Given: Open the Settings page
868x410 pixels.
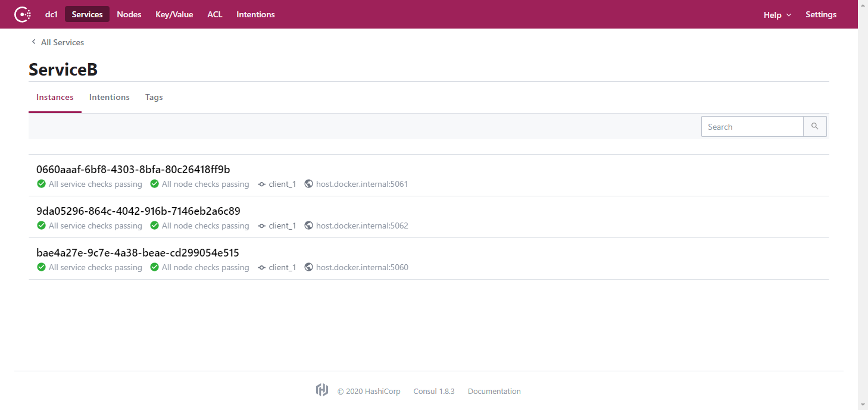Looking at the screenshot, I should (x=820, y=14).
